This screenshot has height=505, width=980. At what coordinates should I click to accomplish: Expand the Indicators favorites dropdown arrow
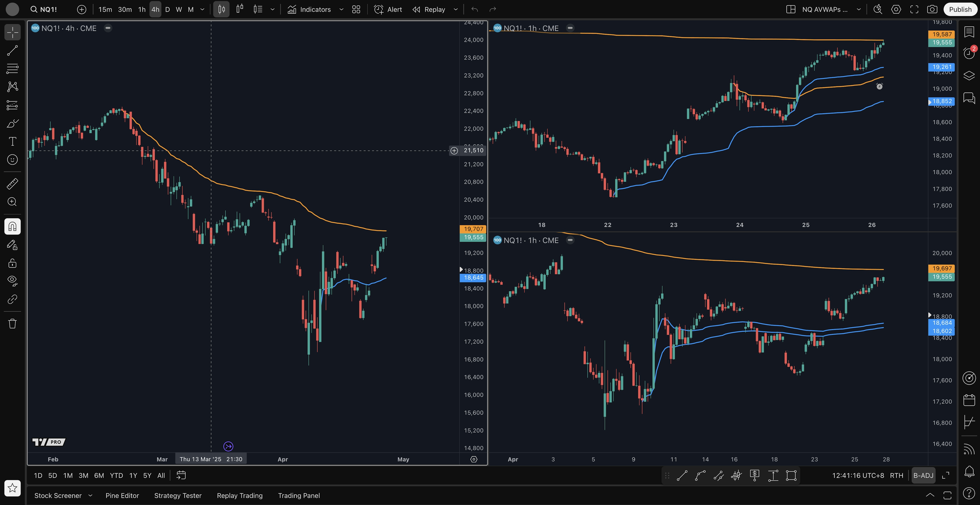341,9
